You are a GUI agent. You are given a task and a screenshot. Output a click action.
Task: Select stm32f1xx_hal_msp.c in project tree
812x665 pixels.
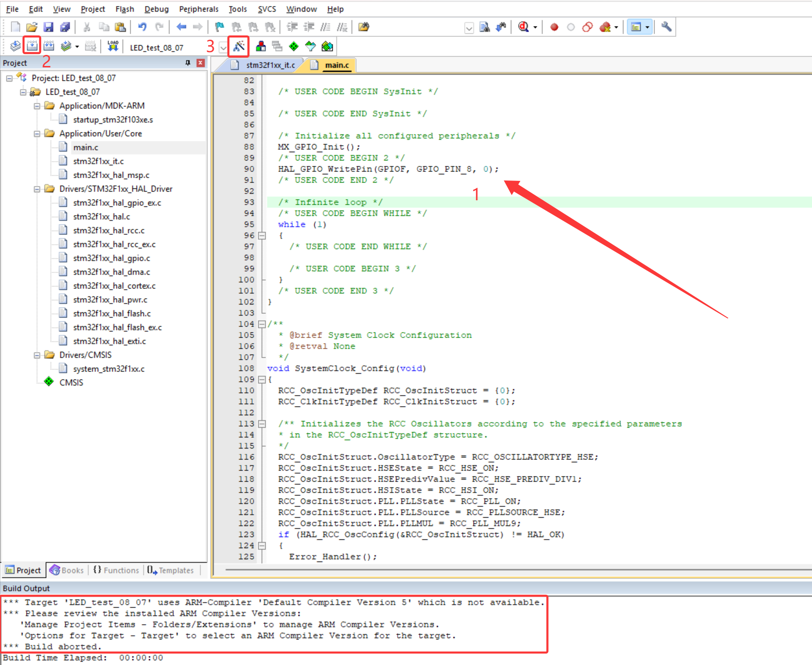(x=111, y=175)
